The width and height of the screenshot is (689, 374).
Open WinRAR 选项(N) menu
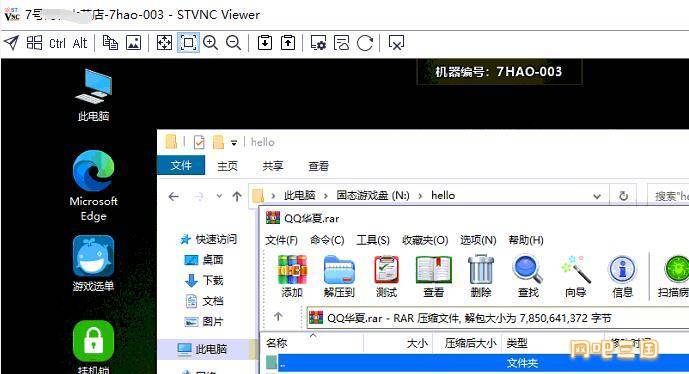click(478, 240)
